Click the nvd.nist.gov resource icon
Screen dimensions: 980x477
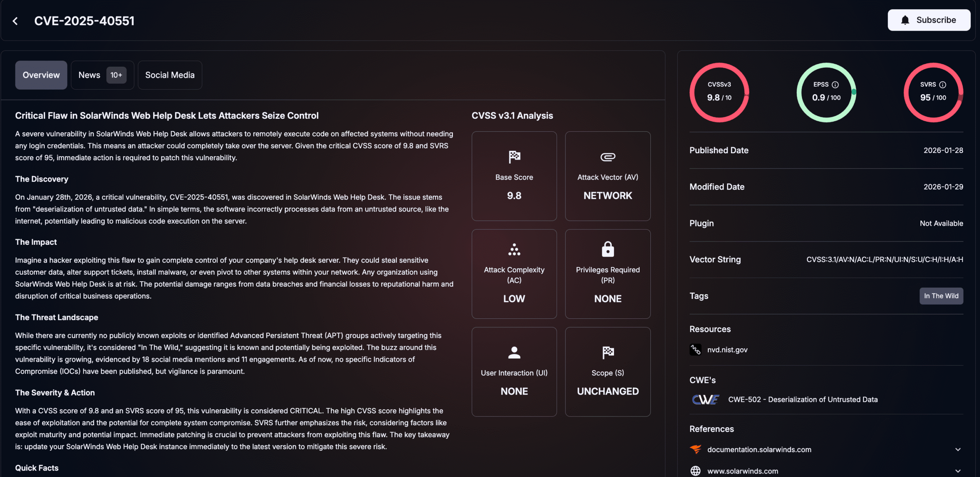[696, 349]
